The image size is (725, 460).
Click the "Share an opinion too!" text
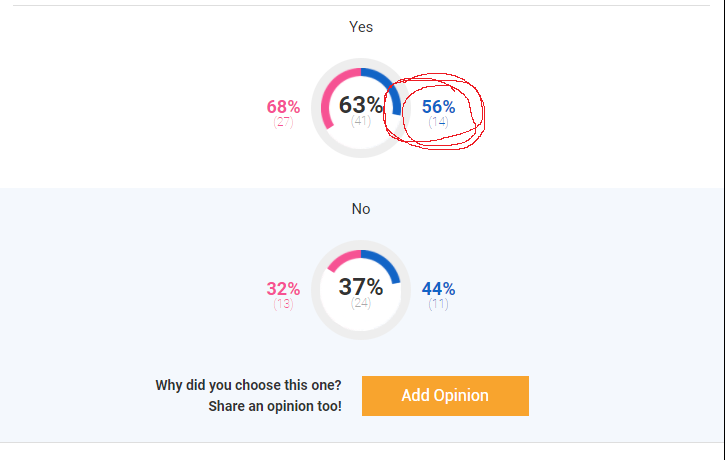click(274, 407)
